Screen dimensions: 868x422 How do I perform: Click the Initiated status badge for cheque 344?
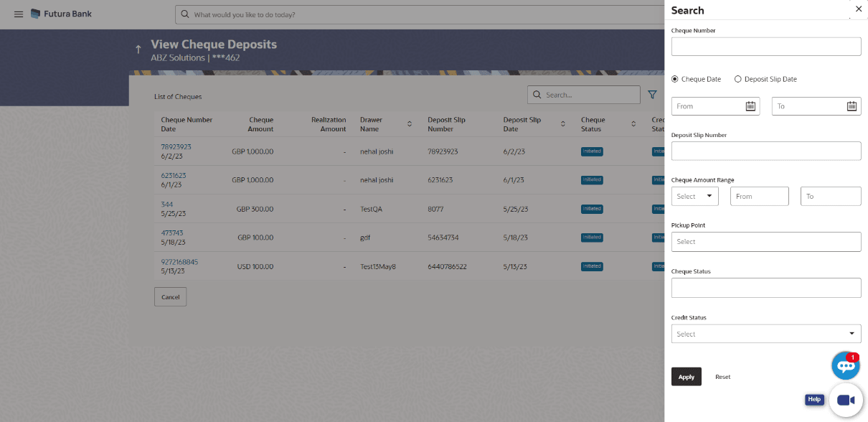[x=592, y=209]
